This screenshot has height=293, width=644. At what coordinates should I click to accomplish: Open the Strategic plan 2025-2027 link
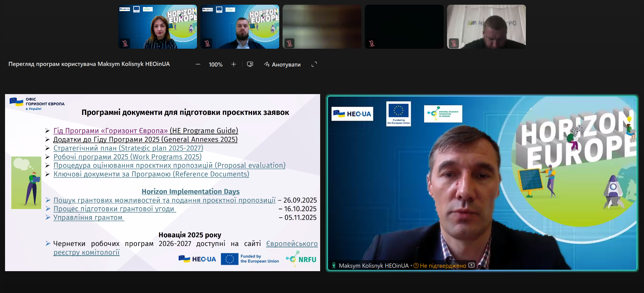pos(128,148)
